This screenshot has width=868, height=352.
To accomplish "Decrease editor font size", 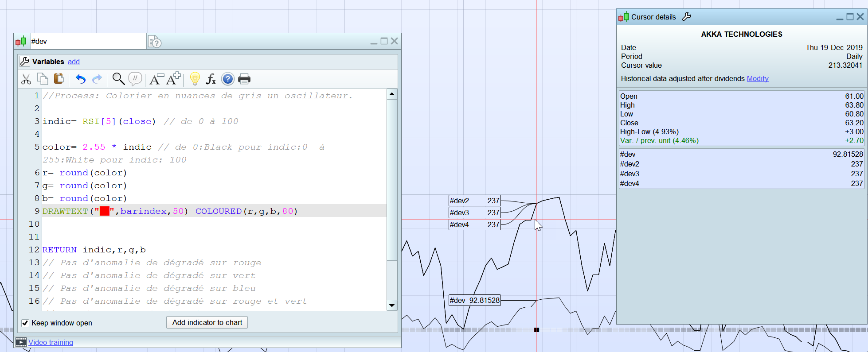I will tap(156, 79).
